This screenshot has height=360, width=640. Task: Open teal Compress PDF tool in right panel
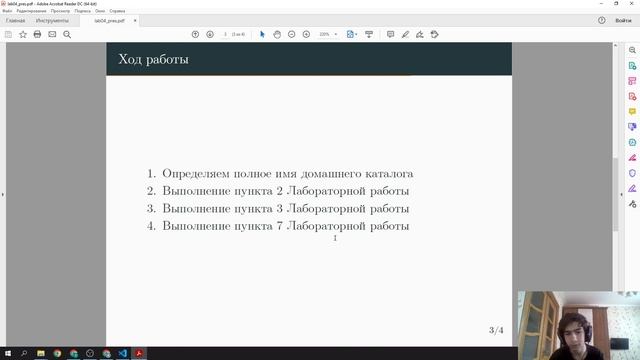[632, 142]
